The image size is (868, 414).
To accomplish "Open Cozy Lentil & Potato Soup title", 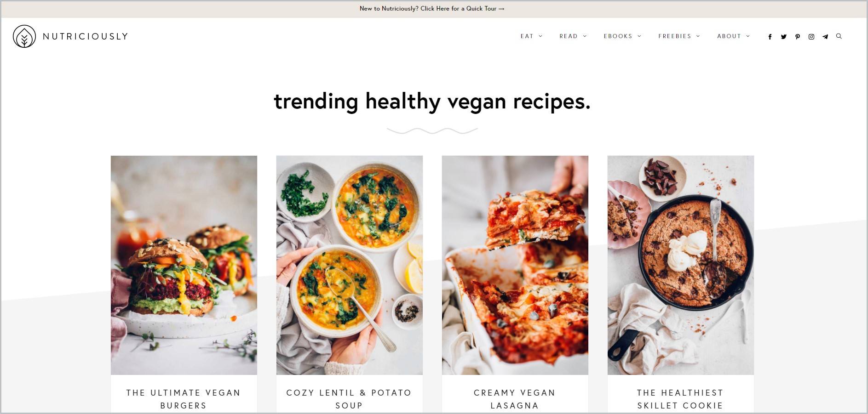I will click(349, 399).
